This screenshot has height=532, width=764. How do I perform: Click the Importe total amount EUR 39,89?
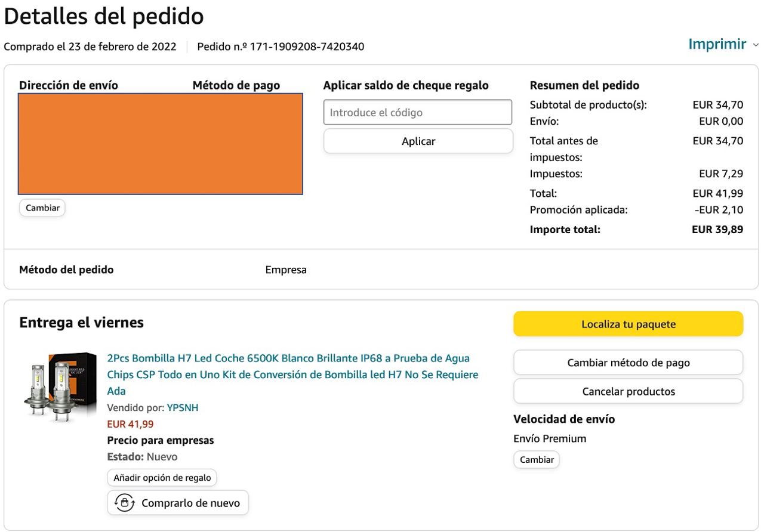717,230
